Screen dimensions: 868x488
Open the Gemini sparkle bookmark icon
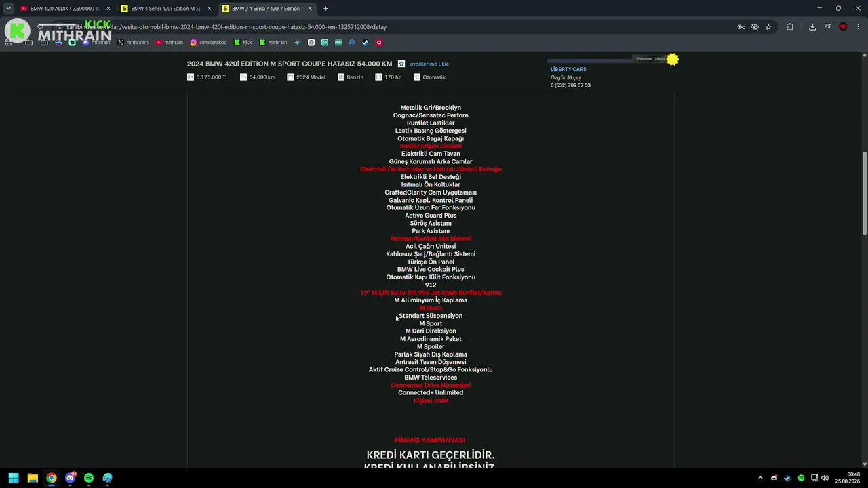tap(298, 42)
